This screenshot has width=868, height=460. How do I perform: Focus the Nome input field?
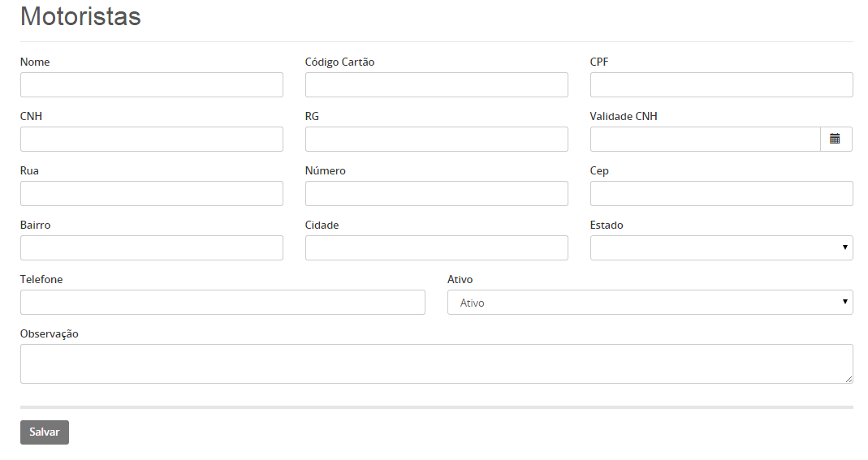[152, 84]
